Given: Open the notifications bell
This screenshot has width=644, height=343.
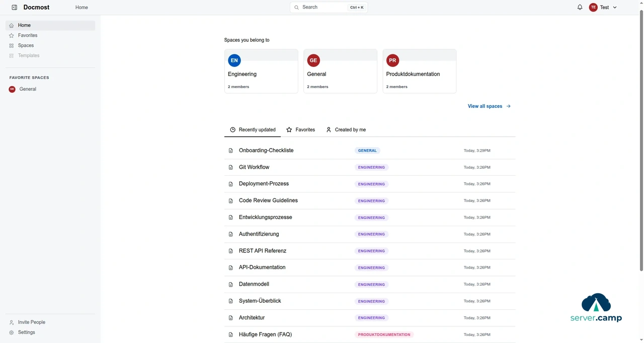Looking at the screenshot, I should pyautogui.click(x=580, y=8).
